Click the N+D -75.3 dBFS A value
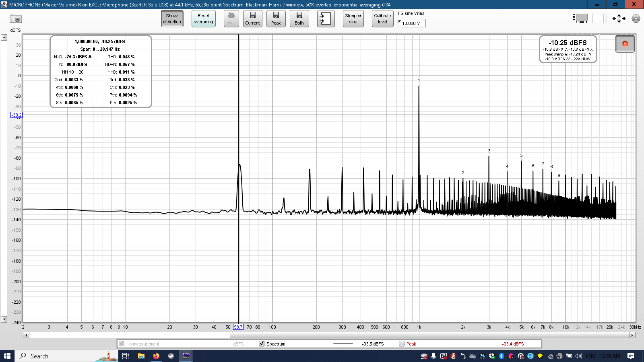The image size is (644, 362). point(78,57)
